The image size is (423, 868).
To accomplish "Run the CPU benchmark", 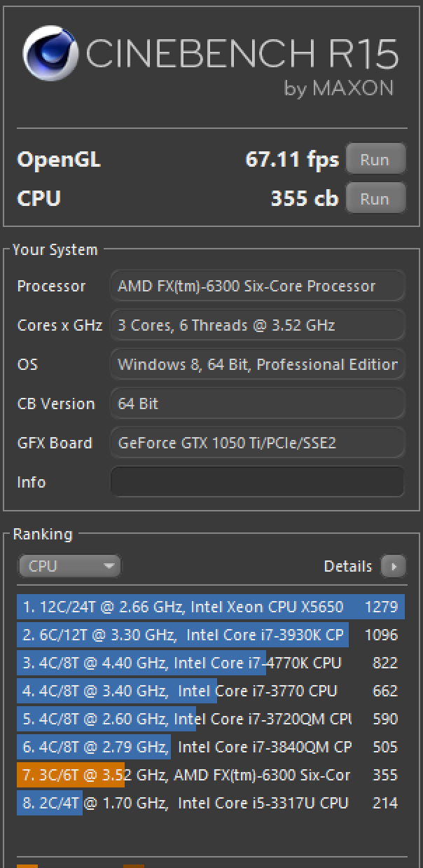I will click(x=375, y=198).
